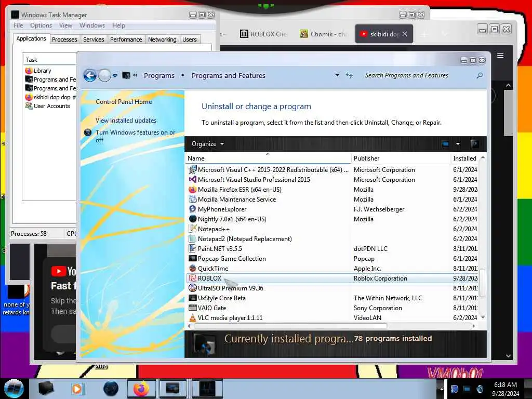Open Windows menu in Task Manager
The height and width of the screenshot is (399, 532).
pyautogui.click(x=92, y=25)
